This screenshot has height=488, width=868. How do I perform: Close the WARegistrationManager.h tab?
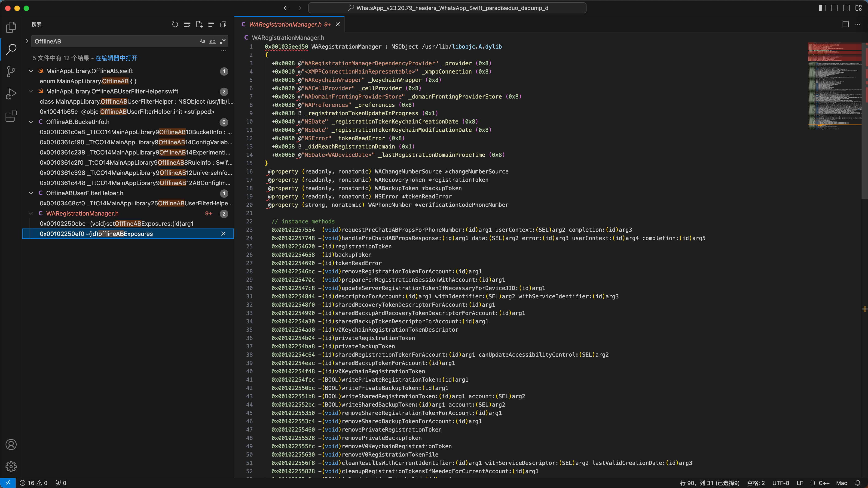tap(338, 24)
